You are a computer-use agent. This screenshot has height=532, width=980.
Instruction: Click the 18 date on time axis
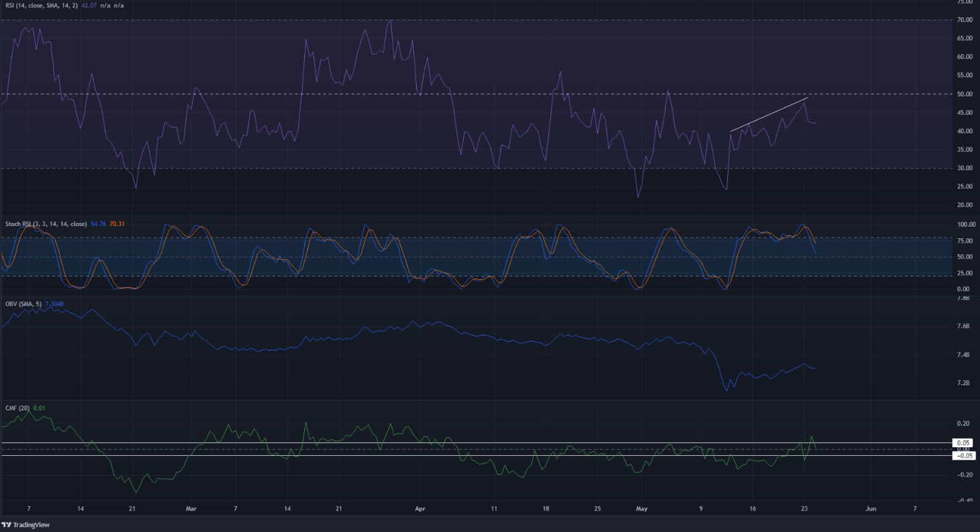(546, 509)
